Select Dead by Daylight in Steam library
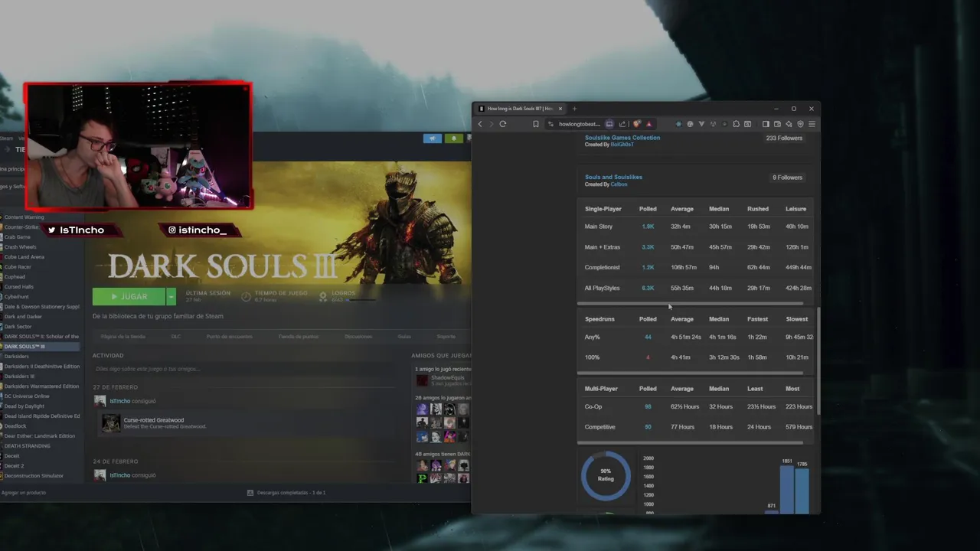Viewport: 980px width, 551px height. point(24,406)
